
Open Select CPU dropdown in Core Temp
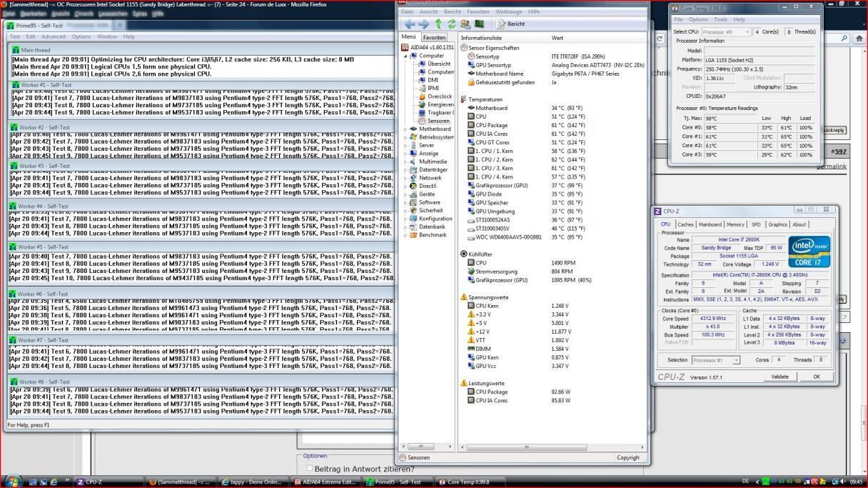pyautogui.click(x=727, y=31)
